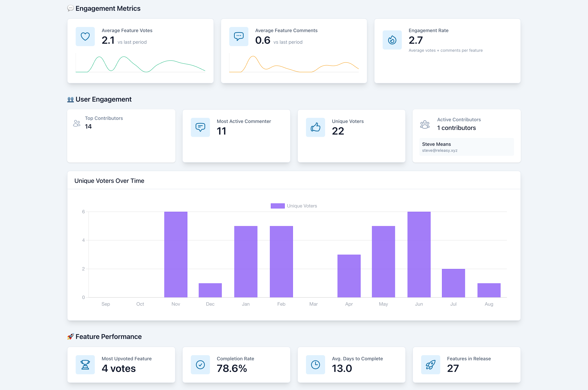Click the April bar in the voters chart
This screenshot has width=588, height=390.
click(x=349, y=276)
